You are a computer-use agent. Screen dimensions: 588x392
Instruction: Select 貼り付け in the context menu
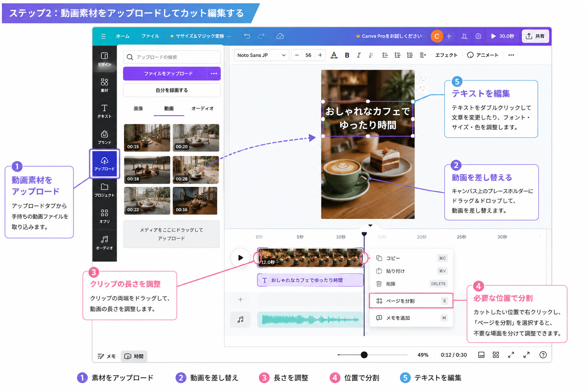411,271
